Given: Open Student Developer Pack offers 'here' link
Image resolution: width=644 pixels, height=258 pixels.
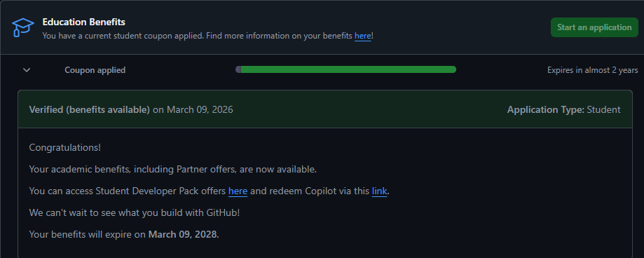Looking at the screenshot, I should pos(238,191).
